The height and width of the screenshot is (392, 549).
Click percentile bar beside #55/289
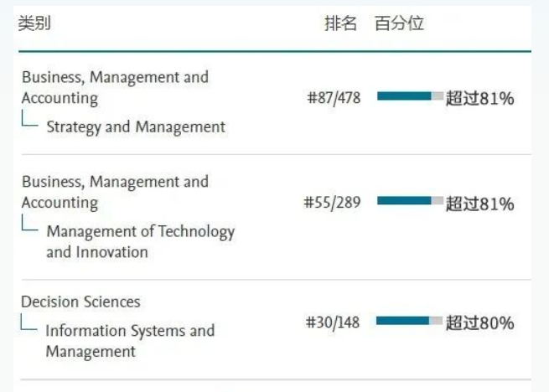410,200
